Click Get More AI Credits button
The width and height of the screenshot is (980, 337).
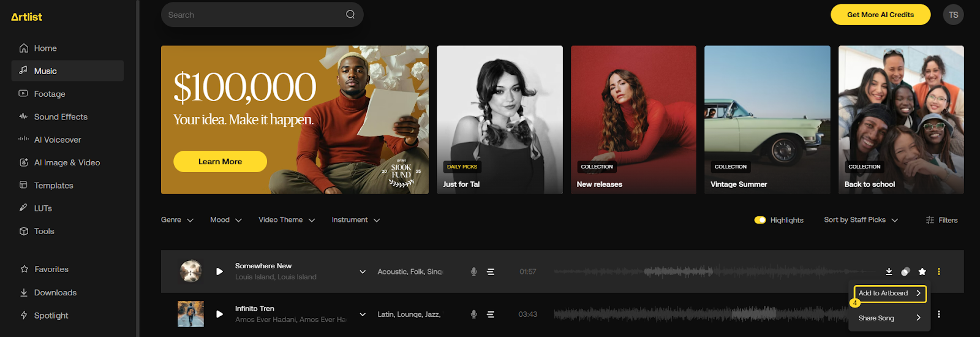pyautogui.click(x=880, y=15)
